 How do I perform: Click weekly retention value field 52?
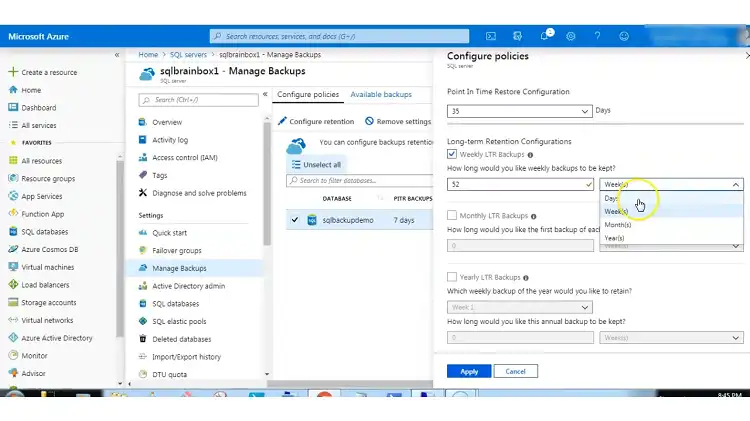tap(520, 184)
